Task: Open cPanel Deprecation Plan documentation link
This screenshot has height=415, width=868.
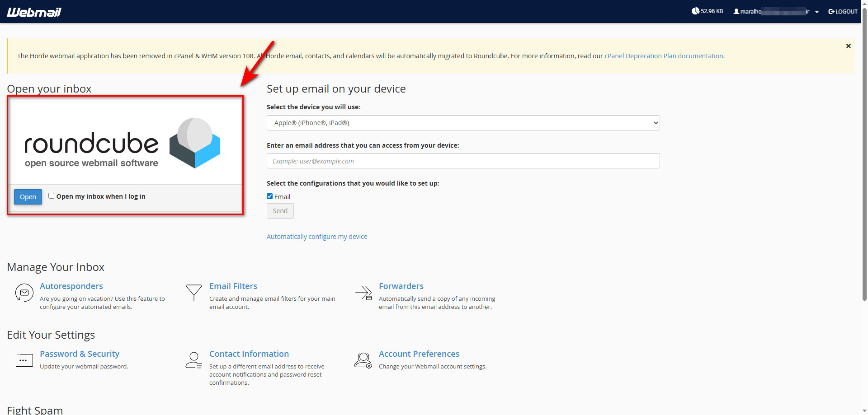Action: tap(664, 56)
